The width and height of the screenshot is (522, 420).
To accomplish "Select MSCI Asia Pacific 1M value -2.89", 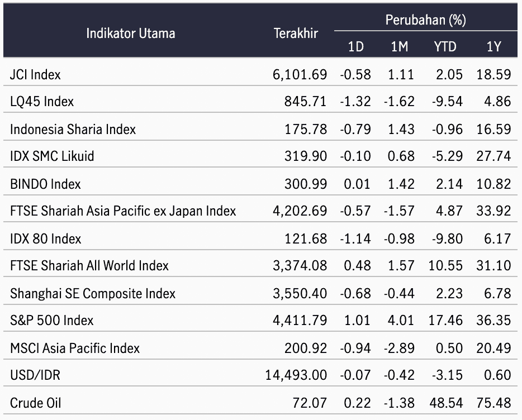I will pos(399,349).
